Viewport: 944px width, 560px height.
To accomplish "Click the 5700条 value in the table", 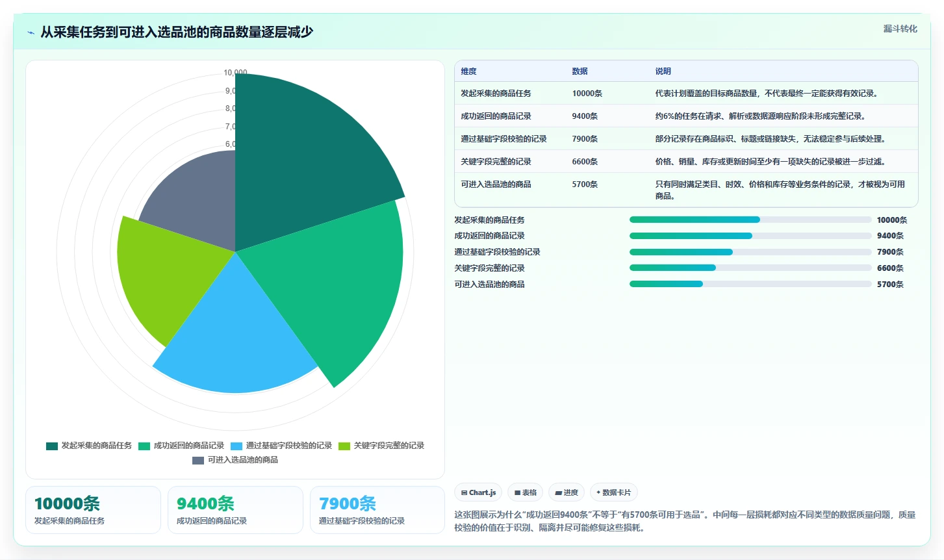I will tap(585, 185).
